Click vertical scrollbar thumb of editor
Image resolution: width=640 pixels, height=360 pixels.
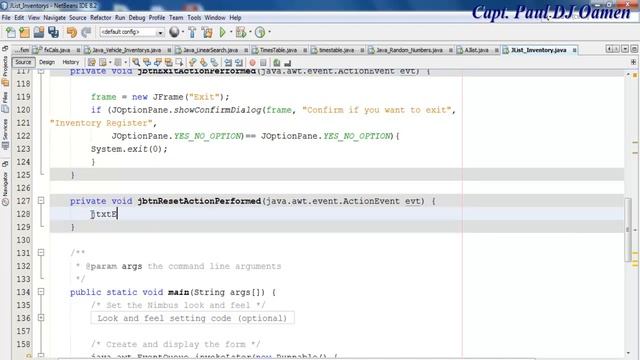[628, 229]
